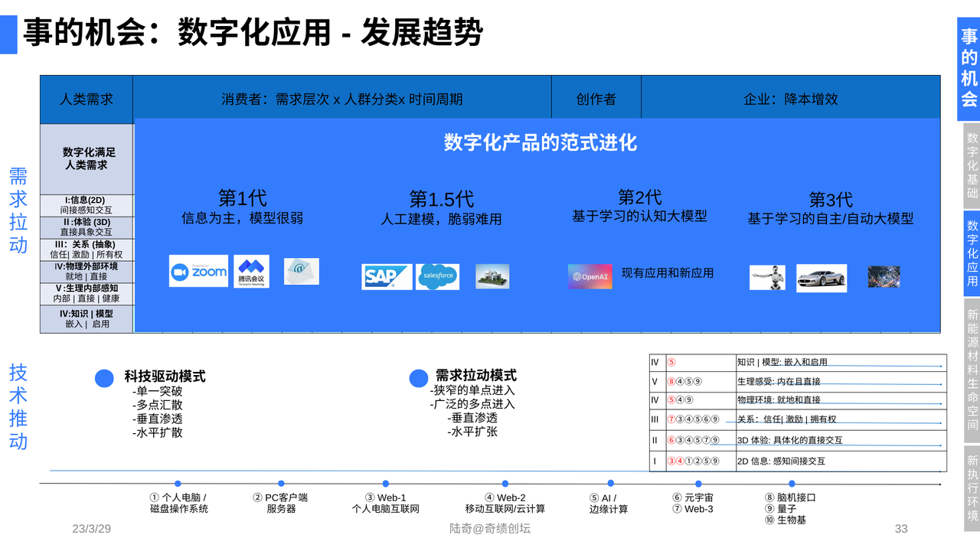The width and height of the screenshot is (980, 551).
Task: Click the AI / 边缘计算 timeline dot
Action: pos(610,484)
